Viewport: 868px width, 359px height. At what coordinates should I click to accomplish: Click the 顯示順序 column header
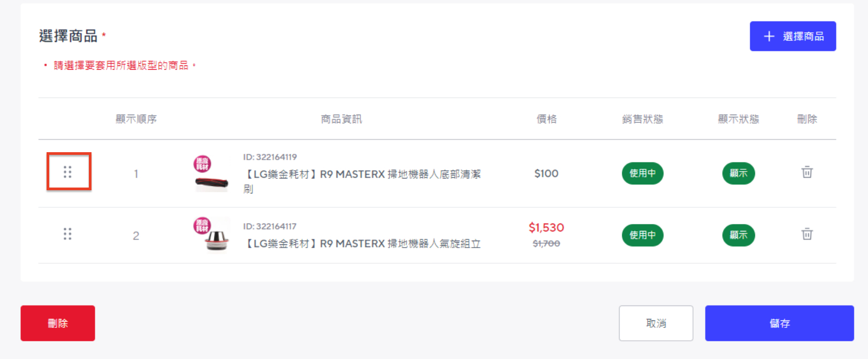click(136, 119)
